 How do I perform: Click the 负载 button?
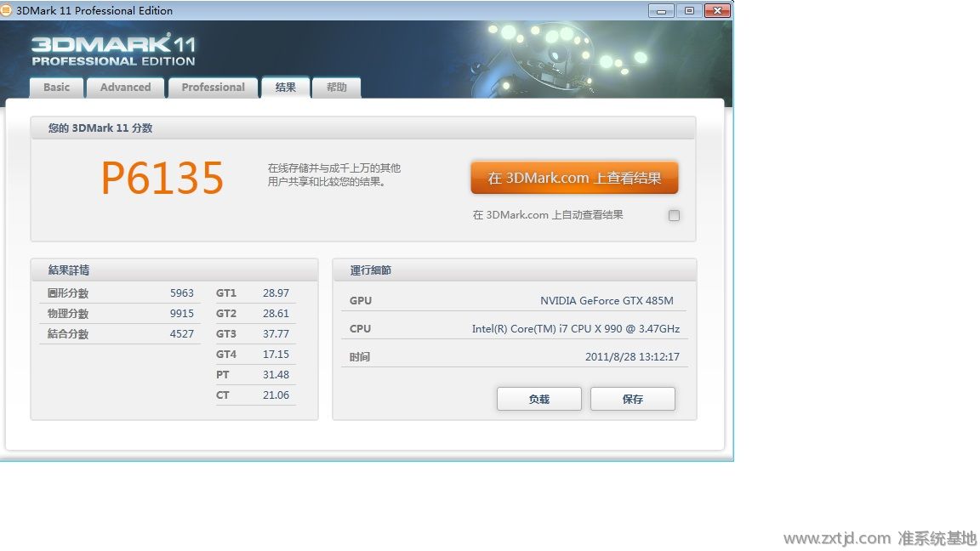point(538,399)
